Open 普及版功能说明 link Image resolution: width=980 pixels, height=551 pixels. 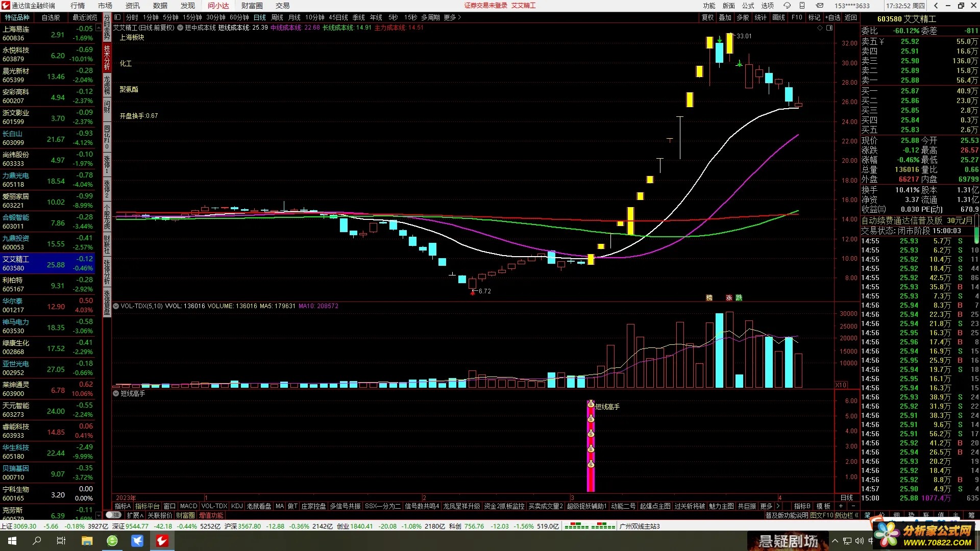pos(787,515)
